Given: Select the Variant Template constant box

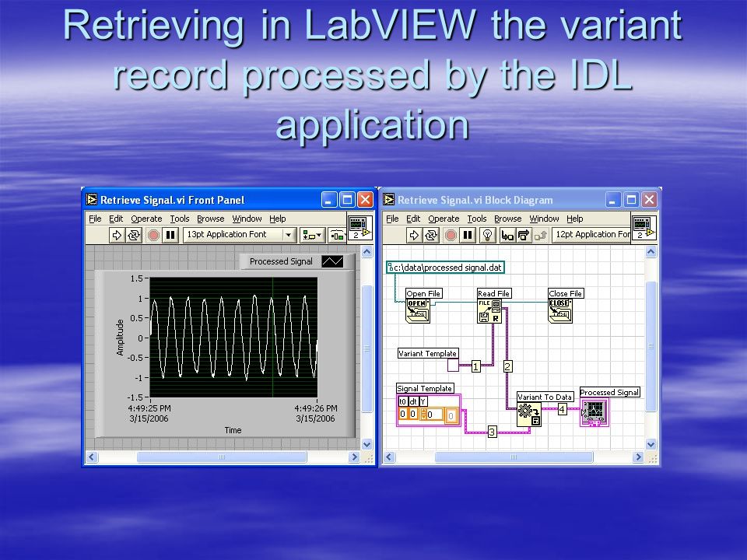Looking at the screenshot, I should pos(453,366).
